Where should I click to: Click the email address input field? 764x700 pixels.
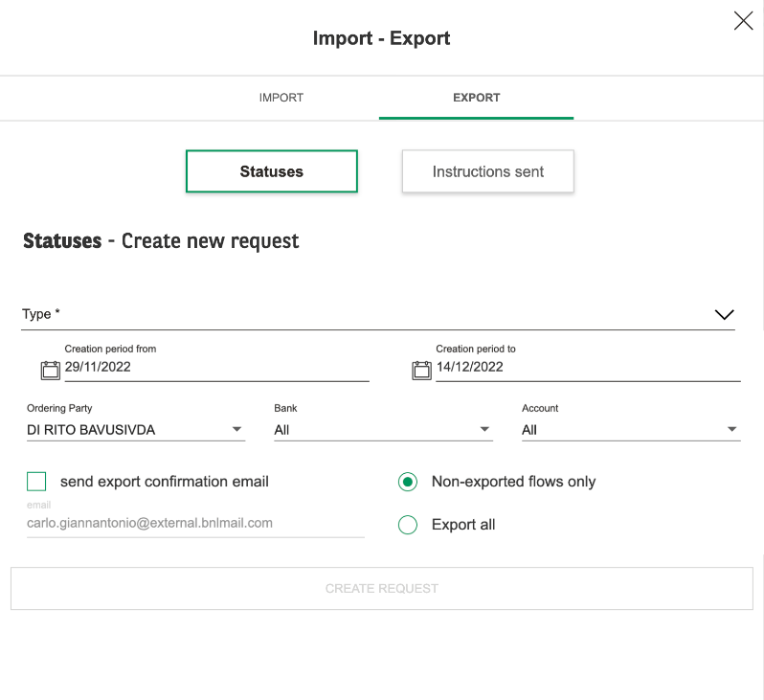click(195, 523)
